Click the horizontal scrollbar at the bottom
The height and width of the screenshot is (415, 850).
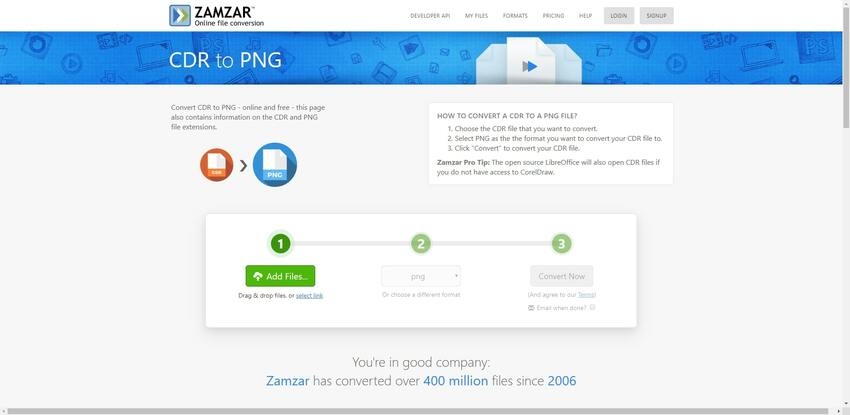tap(417, 411)
